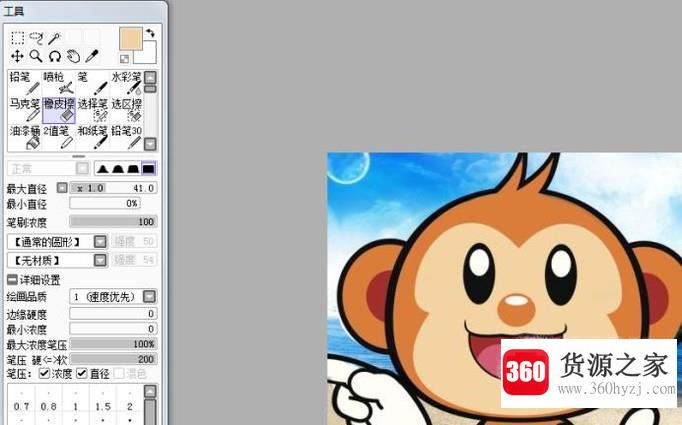Open the 最大直径 multiplier dropdown button
This screenshot has height=425, width=682.
(x=62, y=187)
